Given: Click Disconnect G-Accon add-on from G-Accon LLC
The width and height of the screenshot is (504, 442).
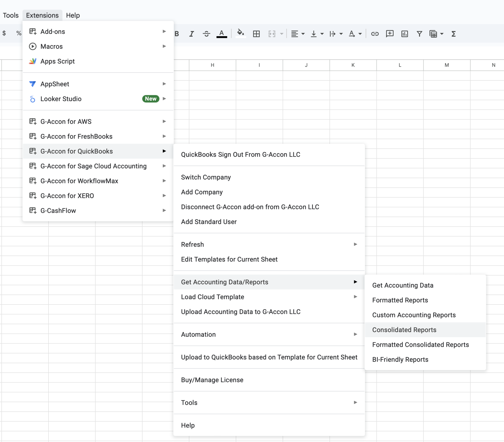Looking at the screenshot, I should click(x=269, y=207).
